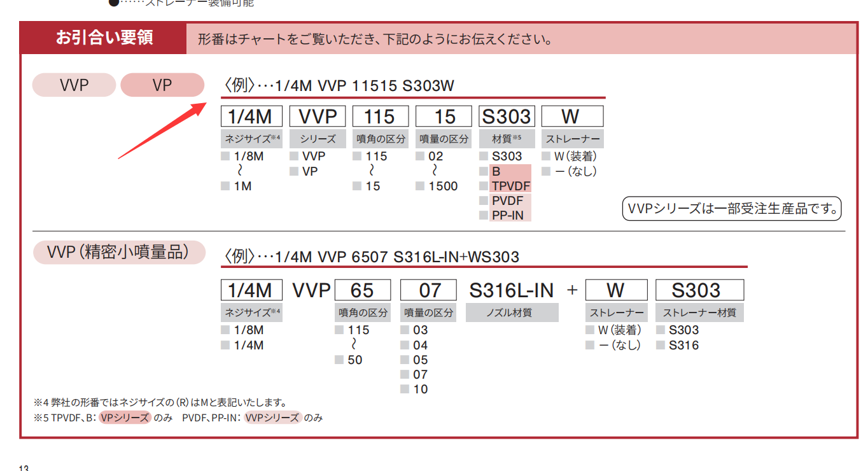
Task: Check the S316 strainer material option
Action: coord(661,346)
